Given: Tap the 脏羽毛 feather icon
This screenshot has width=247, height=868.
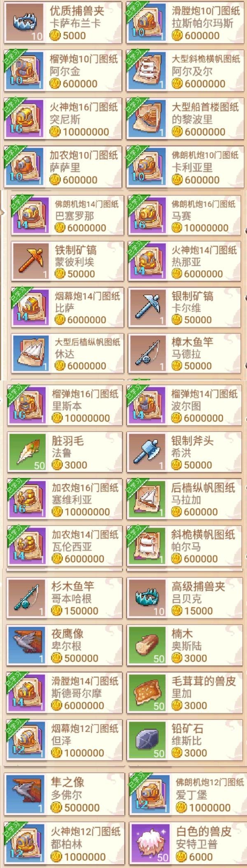Looking at the screenshot, I should [27, 452].
